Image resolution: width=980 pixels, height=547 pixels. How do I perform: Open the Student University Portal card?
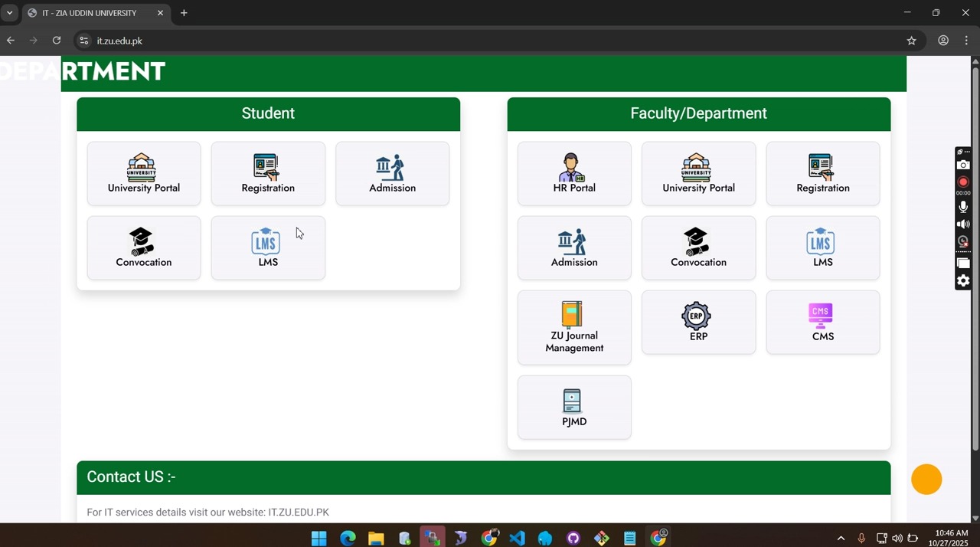click(144, 173)
